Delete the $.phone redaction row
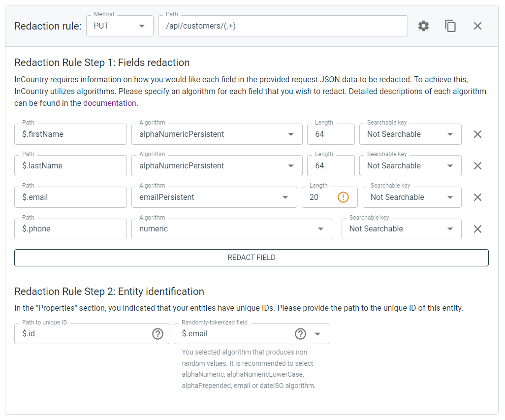Screen dimensions: 505x420 coord(477,228)
